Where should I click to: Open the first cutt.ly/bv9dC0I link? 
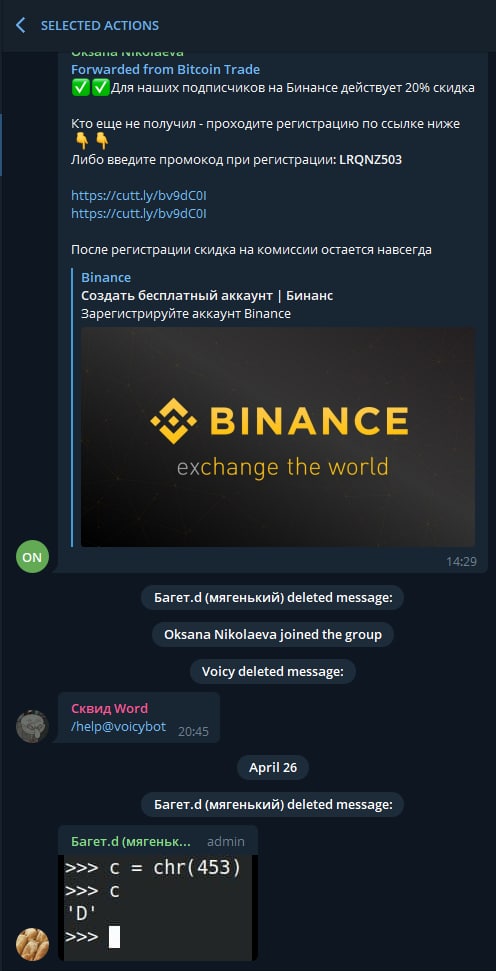(139, 196)
